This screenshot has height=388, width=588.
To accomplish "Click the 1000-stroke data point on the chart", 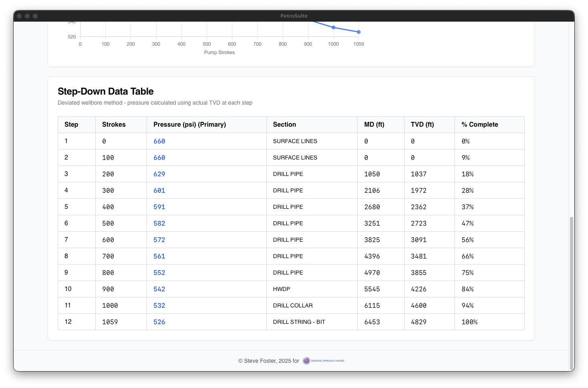I will coord(333,27).
